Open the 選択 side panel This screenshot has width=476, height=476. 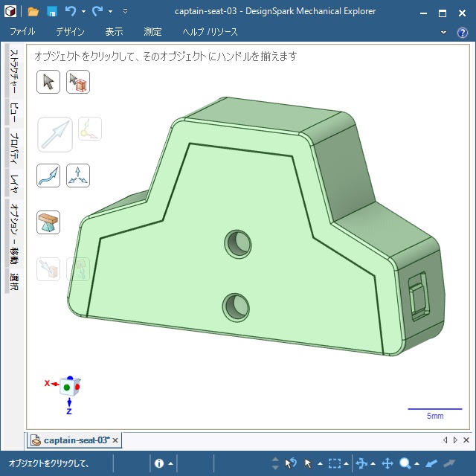[x=14, y=282]
